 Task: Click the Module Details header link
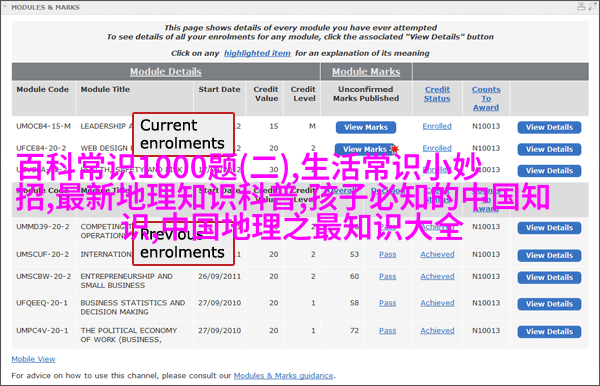coord(166,72)
